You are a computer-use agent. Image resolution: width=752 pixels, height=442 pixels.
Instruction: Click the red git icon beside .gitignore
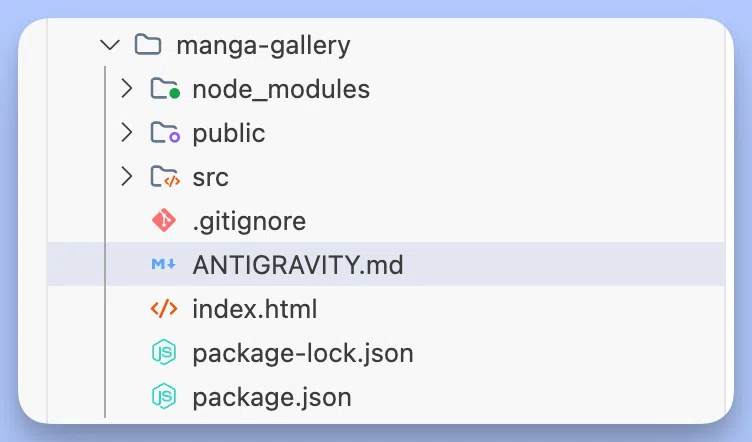164,221
